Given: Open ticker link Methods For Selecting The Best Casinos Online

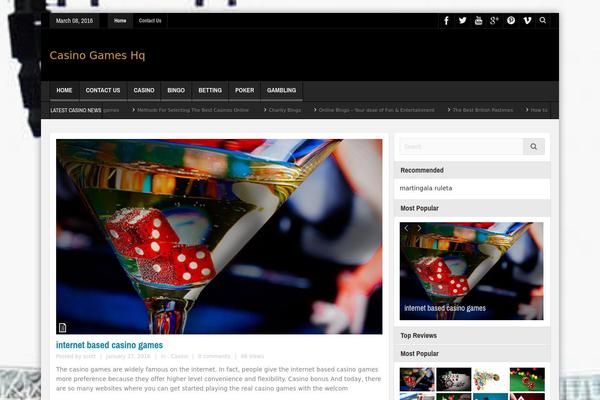Looking at the screenshot, I should tap(193, 110).
